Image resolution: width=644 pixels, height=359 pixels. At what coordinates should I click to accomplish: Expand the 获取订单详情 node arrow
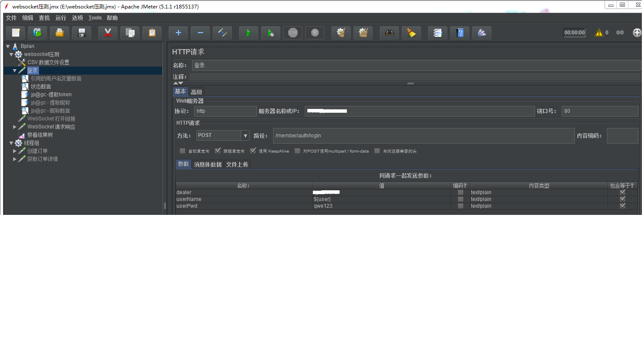pyautogui.click(x=15, y=159)
